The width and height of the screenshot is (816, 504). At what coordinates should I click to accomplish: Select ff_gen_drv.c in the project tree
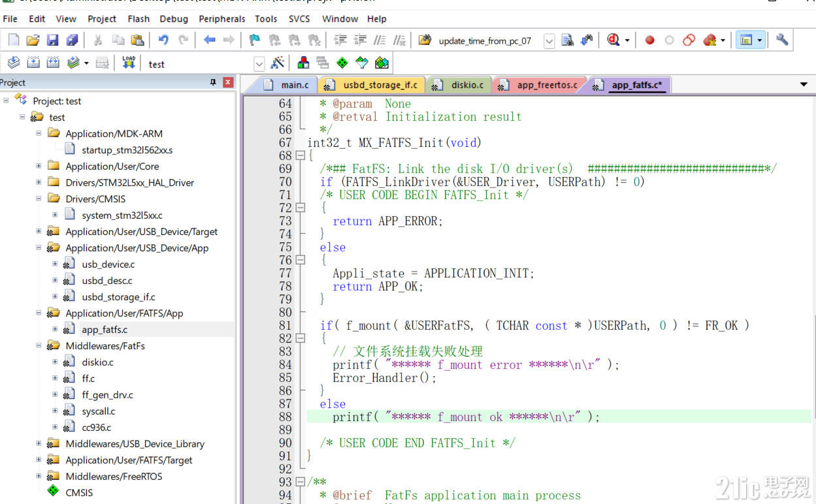coord(107,394)
